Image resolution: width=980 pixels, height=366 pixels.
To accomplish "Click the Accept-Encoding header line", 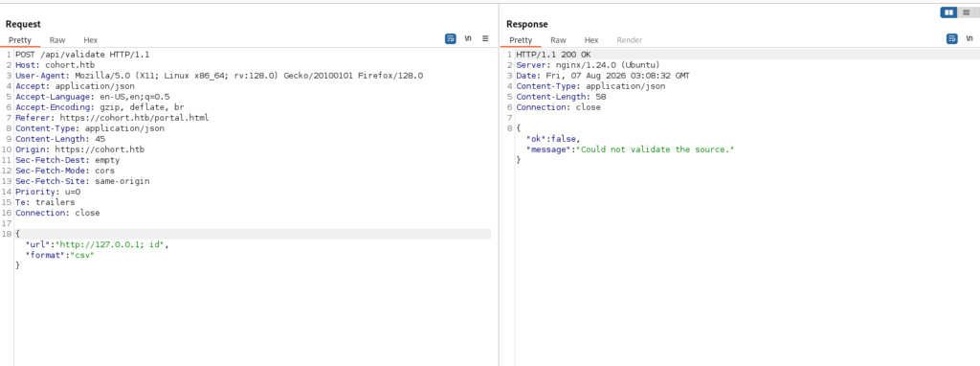I will (100, 107).
